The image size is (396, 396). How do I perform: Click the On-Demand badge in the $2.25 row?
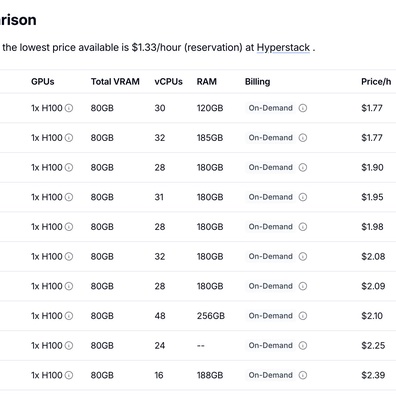pos(271,345)
